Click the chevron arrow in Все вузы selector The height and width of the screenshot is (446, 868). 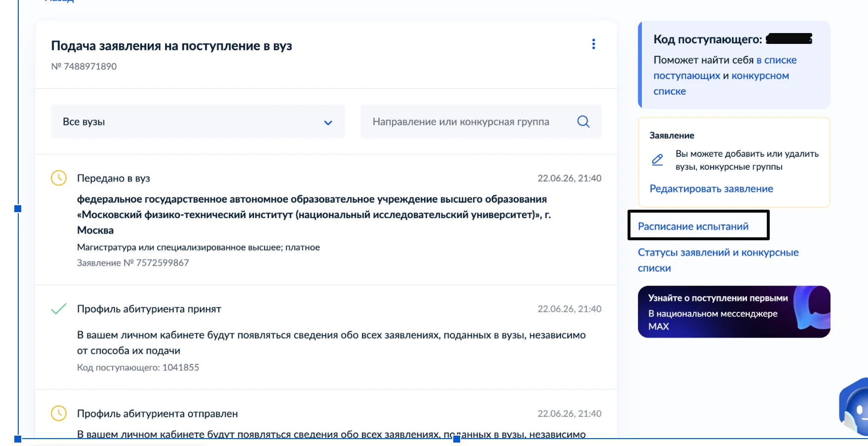point(328,122)
